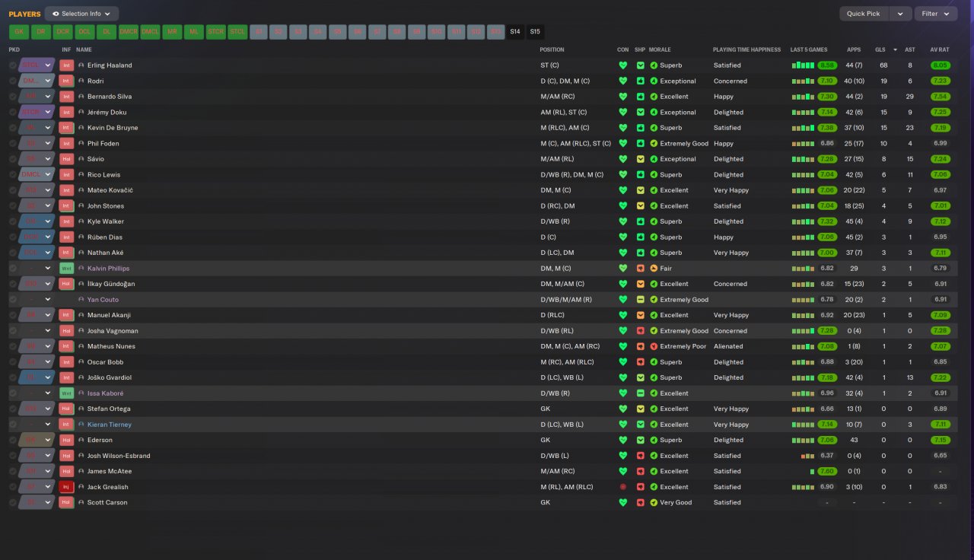Viewport: 974px width, 560px height.
Task: Click the profile icon beside Kieran Tierney
Action: (x=81, y=425)
